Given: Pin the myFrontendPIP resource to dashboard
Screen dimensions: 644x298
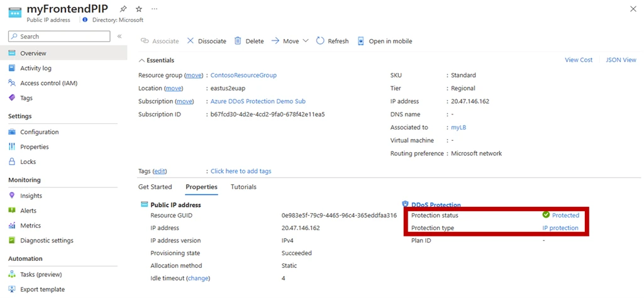Looking at the screenshot, I should point(123,9).
